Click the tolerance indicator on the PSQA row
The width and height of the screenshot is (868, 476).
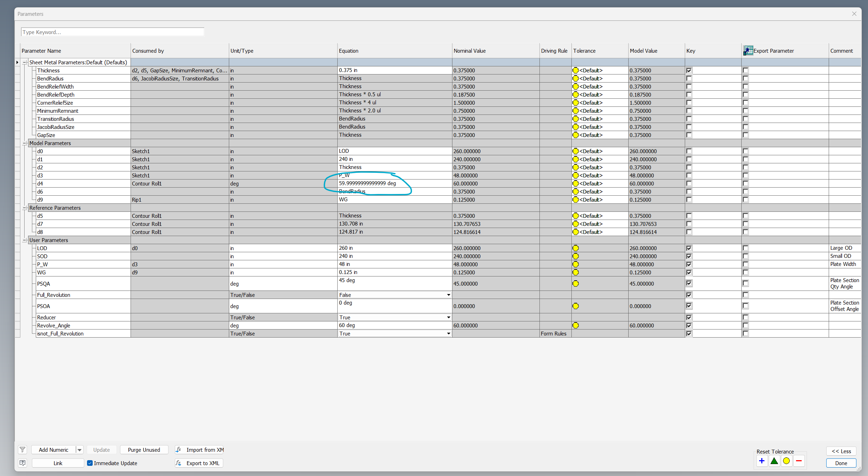[x=576, y=283]
